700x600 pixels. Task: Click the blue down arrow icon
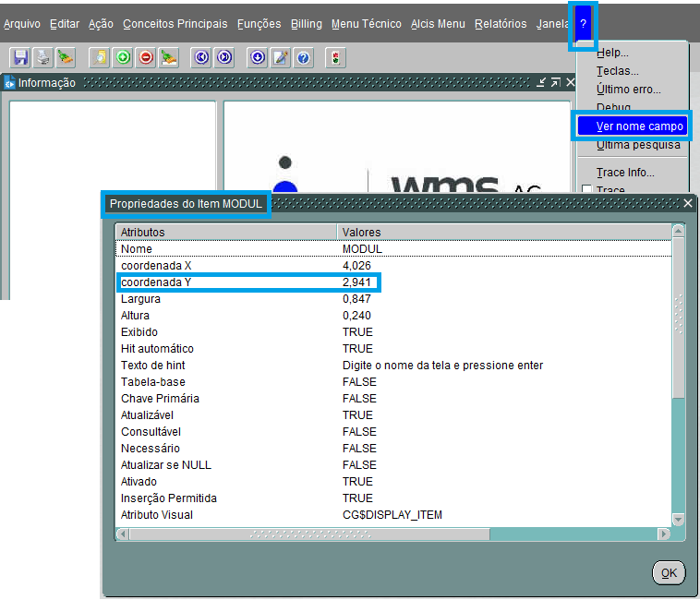click(258, 57)
